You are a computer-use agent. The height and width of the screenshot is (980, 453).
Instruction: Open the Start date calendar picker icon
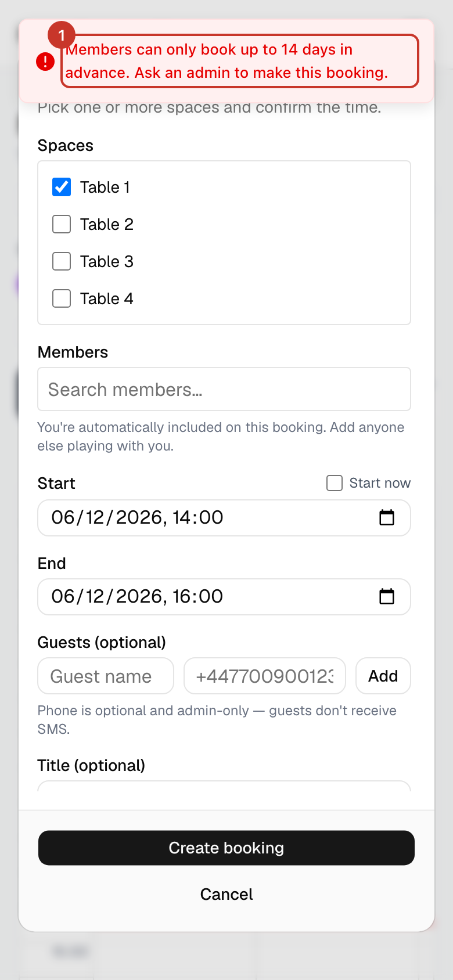tap(387, 517)
